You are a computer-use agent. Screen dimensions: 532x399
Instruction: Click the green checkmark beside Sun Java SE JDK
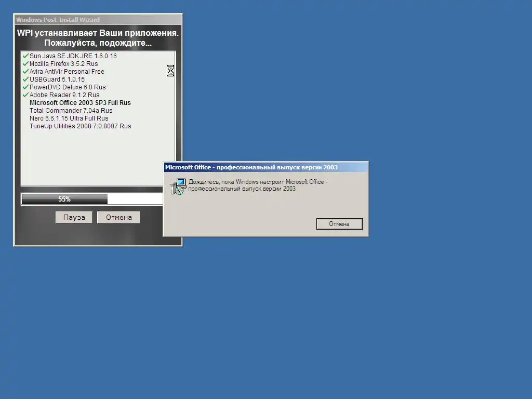tap(25, 55)
